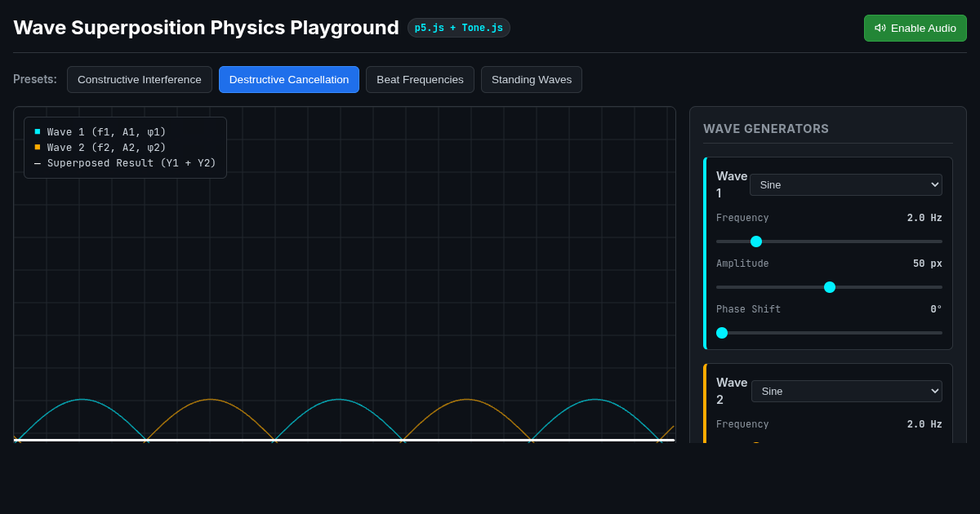The height and width of the screenshot is (514, 980).
Task: Adjust Wave 1 Amplitude slider
Action: (x=829, y=287)
